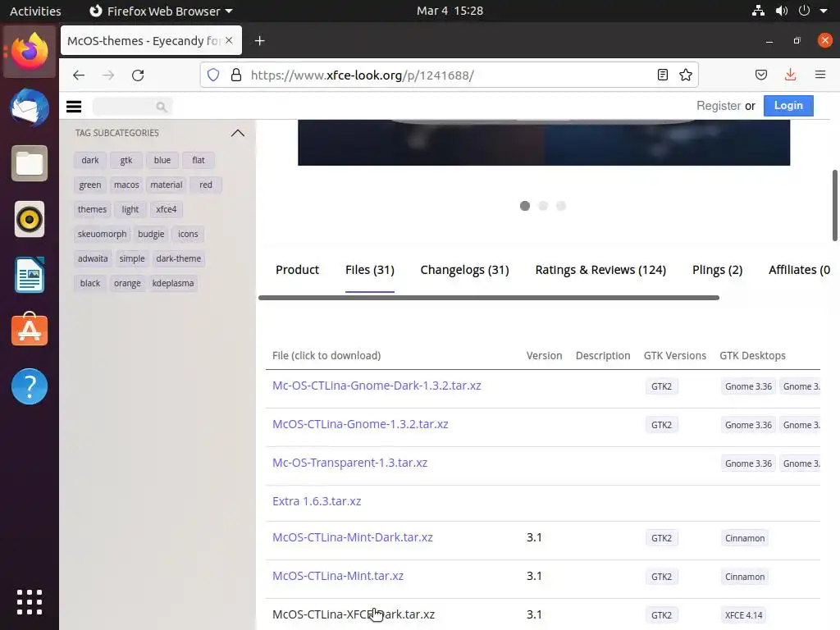Image resolution: width=840 pixels, height=630 pixels.
Task: Filter by the dark tag
Action: (90, 160)
